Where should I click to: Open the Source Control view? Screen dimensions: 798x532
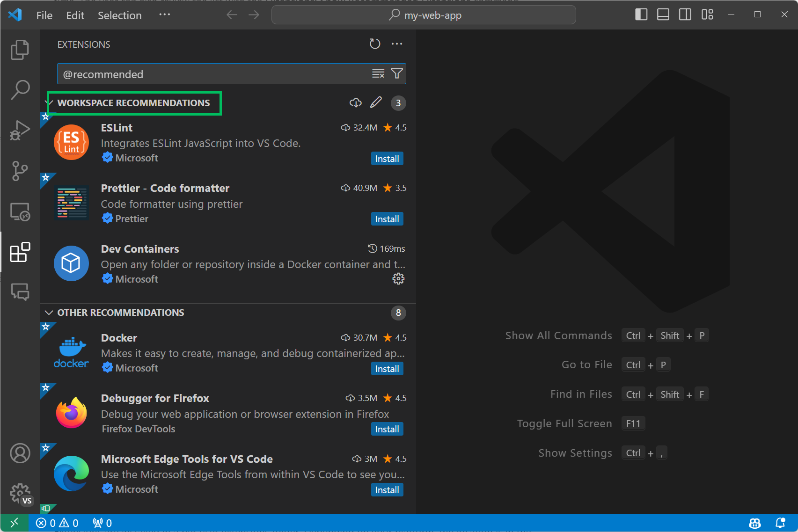(20, 171)
